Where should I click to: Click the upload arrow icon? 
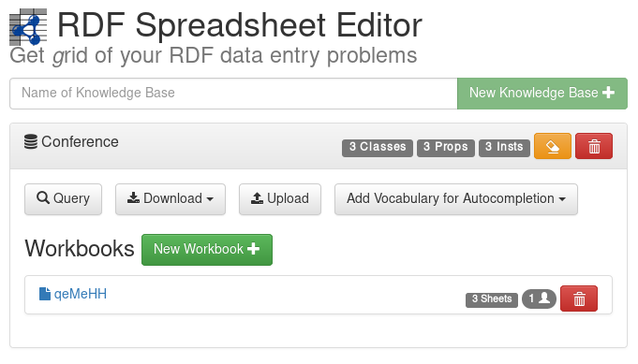(x=257, y=198)
